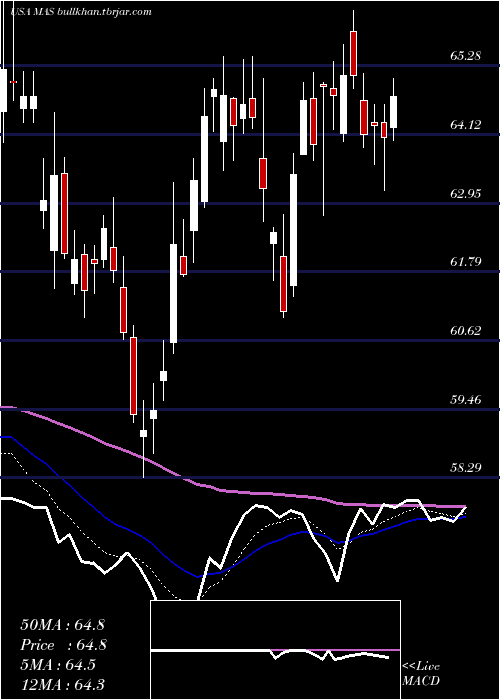
Task: Click inside the Live MACD inset panel
Action: click(275, 650)
